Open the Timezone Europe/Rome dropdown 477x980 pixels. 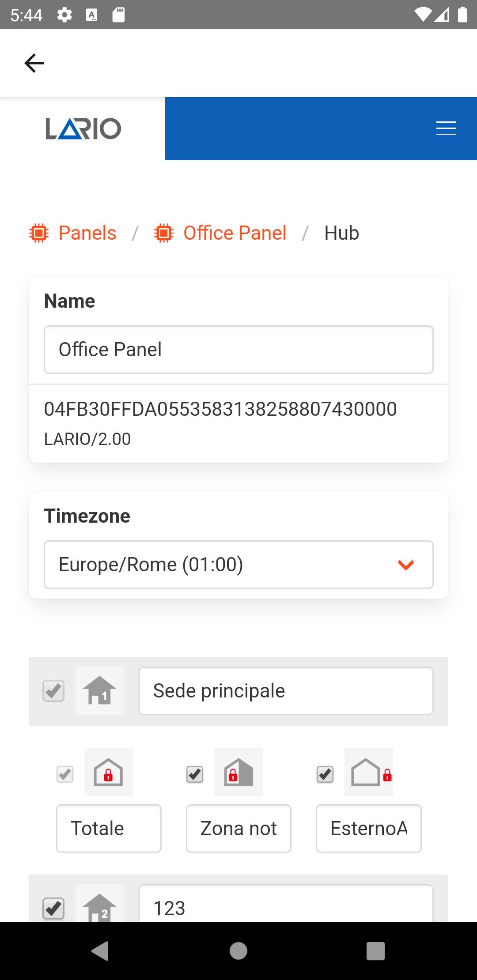tap(238, 565)
